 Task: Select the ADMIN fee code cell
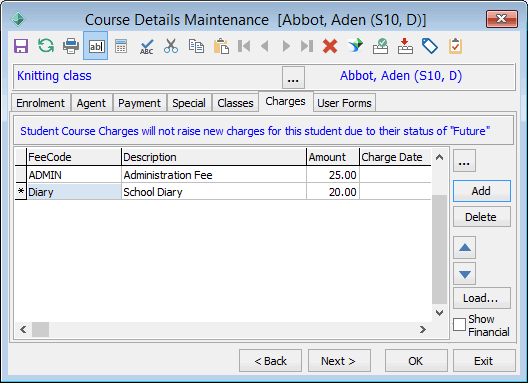tap(74, 175)
